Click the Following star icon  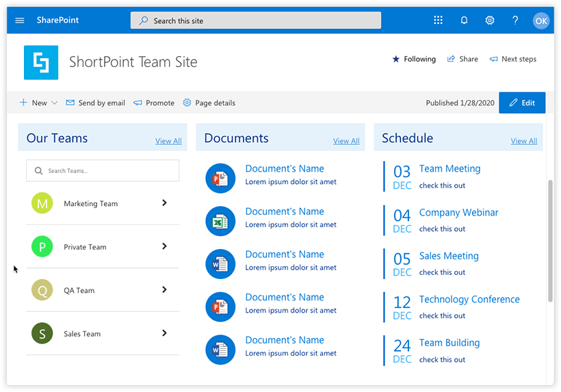tap(395, 59)
